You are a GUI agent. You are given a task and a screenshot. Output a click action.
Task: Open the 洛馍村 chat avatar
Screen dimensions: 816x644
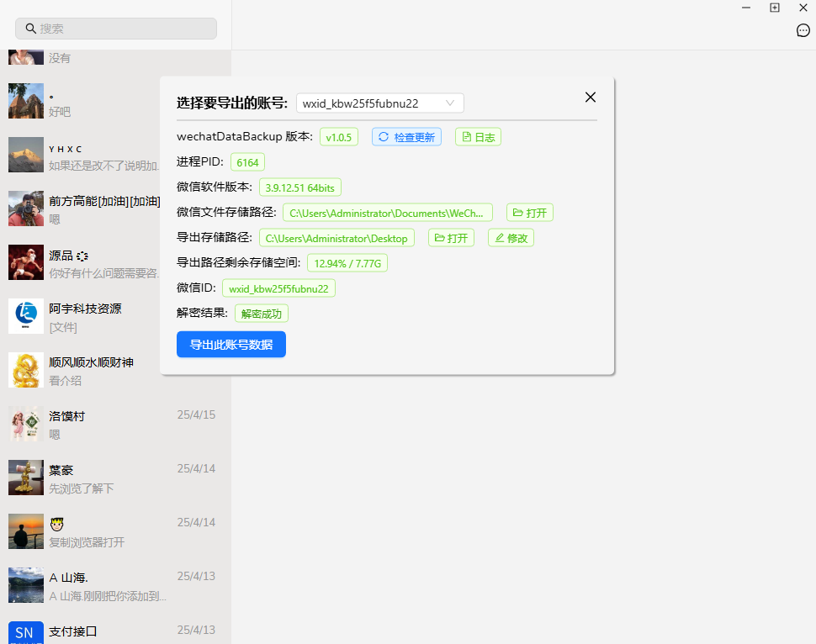coord(25,424)
